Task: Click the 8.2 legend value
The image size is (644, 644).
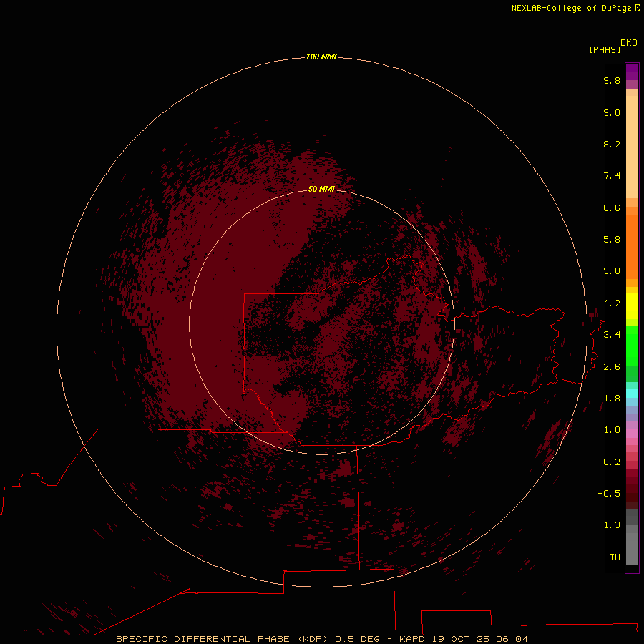Action: pos(612,144)
